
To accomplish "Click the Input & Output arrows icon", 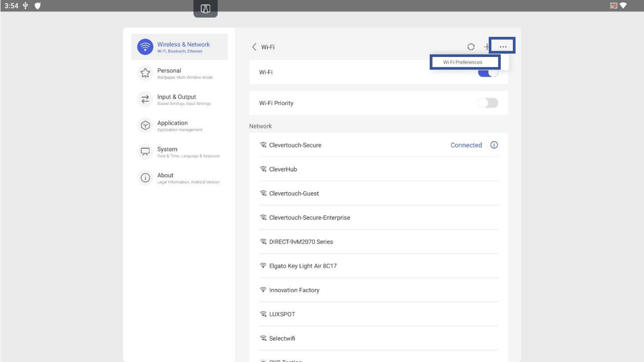I will click(x=145, y=99).
